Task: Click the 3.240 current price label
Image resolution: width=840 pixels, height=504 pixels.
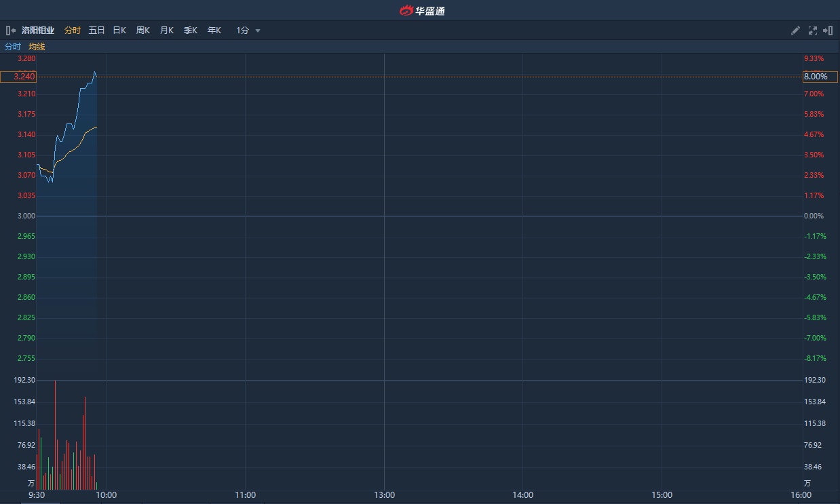Action: [x=18, y=77]
